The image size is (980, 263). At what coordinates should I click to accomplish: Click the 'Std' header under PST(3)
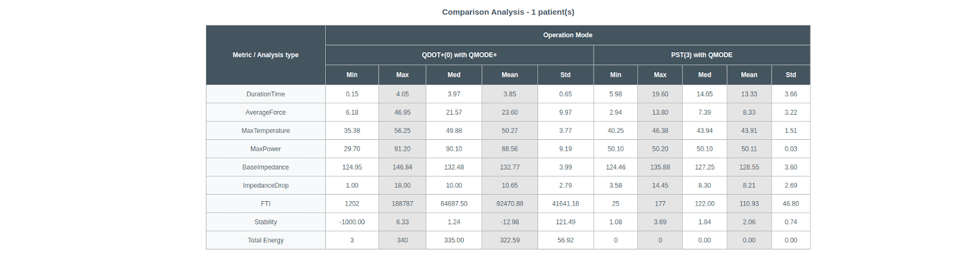[x=790, y=75]
